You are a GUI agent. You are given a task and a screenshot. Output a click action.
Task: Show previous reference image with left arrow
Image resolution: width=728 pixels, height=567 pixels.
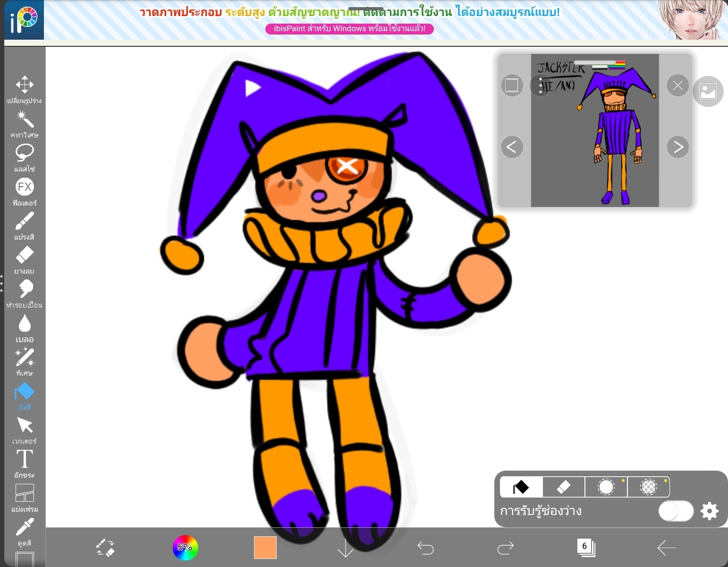pyautogui.click(x=512, y=147)
